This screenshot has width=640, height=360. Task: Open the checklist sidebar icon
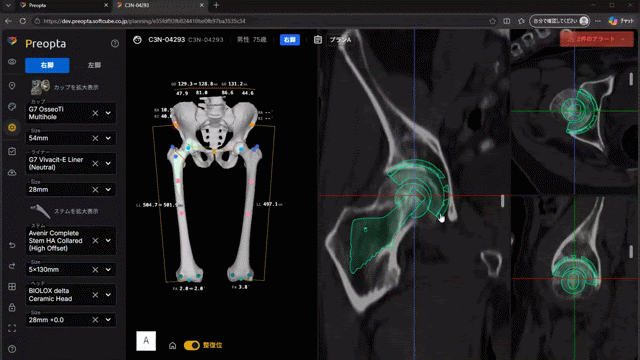click(12, 151)
